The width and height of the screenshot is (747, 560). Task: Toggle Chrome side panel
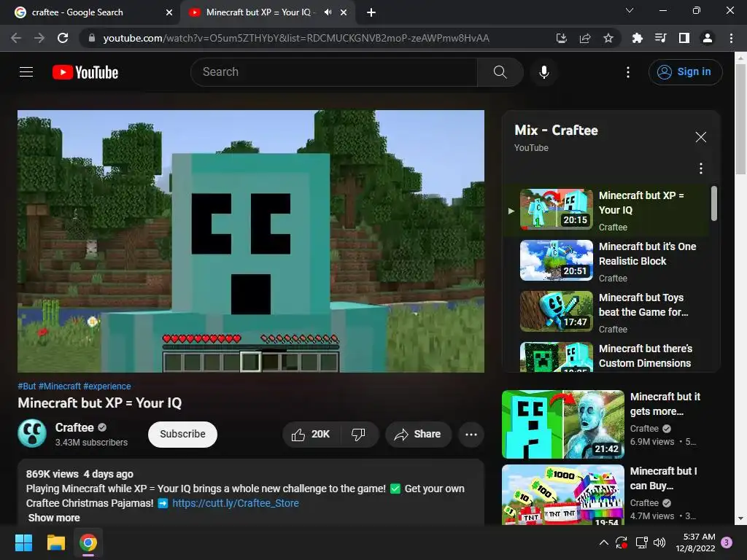684,38
